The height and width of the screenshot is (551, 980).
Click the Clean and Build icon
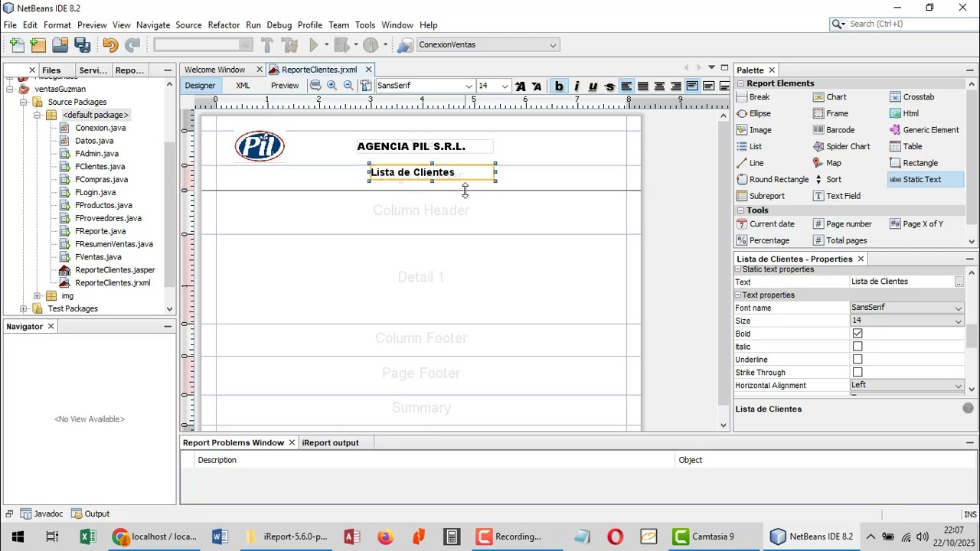tap(289, 45)
